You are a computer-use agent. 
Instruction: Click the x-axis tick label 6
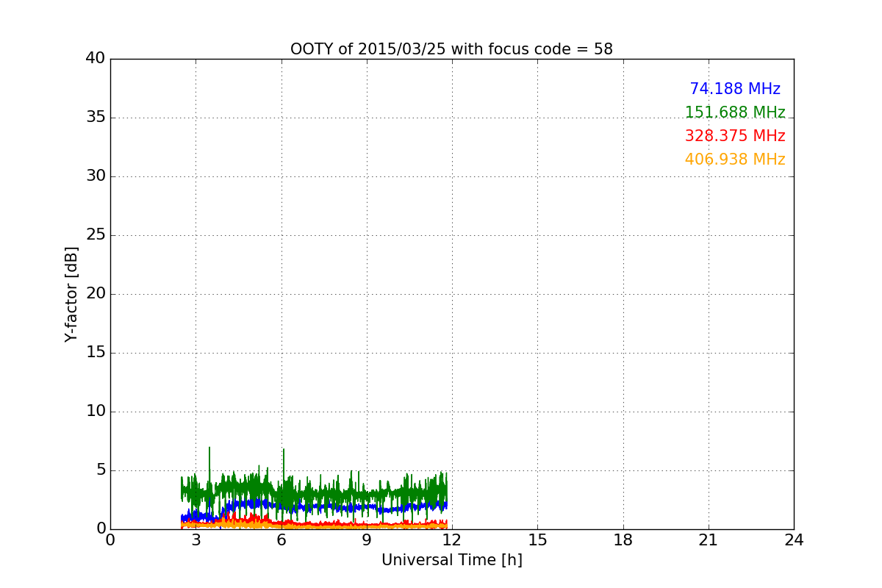pyautogui.click(x=282, y=540)
